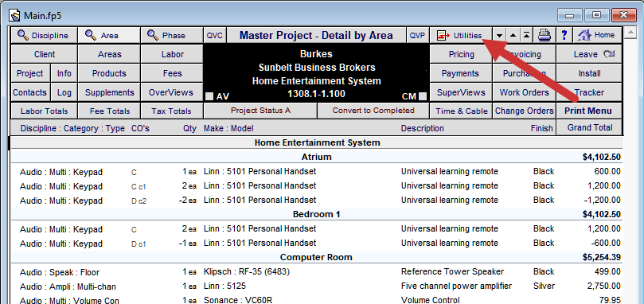This screenshot has width=644, height=304.
Task: Click the Bedroom 1 area heading
Action: [x=316, y=214]
